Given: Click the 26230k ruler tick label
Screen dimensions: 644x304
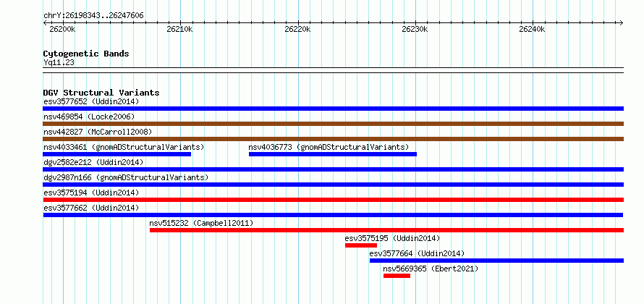Looking at the screenshot, I should pos(415,29).
